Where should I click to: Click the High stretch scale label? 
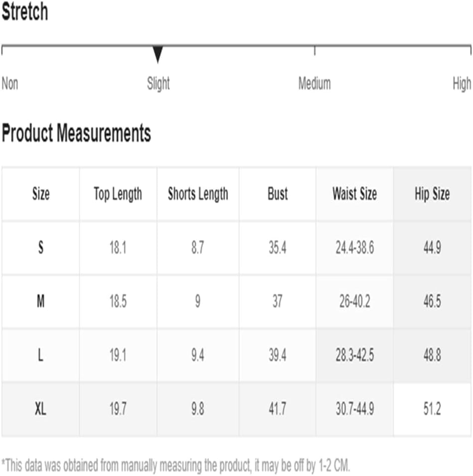click(x=462, y=84)
